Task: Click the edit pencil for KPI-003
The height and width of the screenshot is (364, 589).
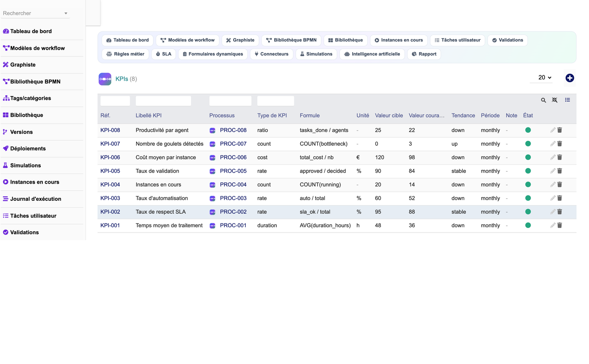Action: [x=553, y=198]
